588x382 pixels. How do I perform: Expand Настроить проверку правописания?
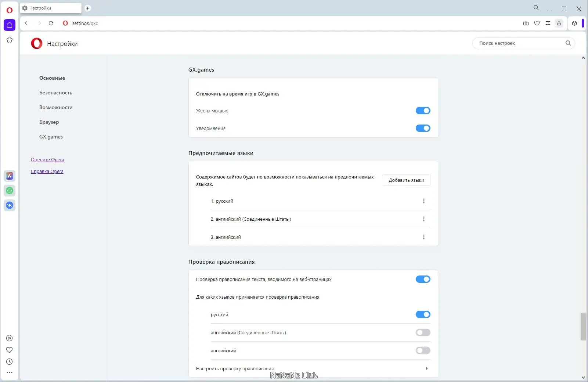(426, 368)
